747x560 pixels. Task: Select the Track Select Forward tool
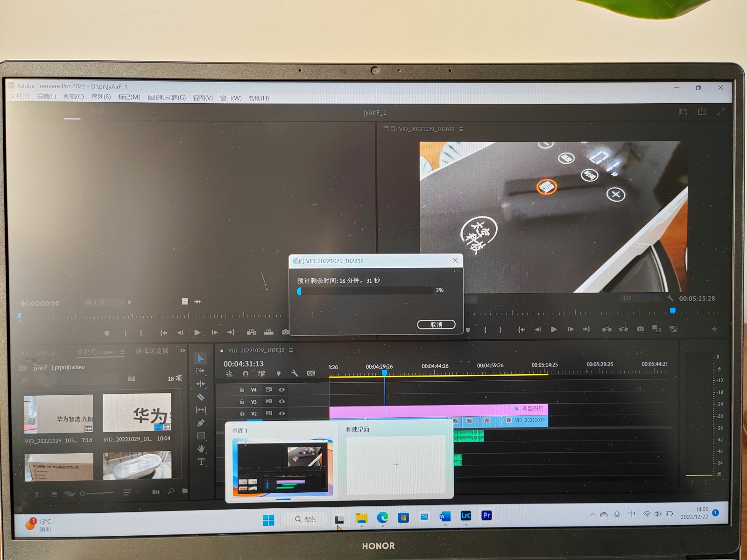tap(201, 371)
